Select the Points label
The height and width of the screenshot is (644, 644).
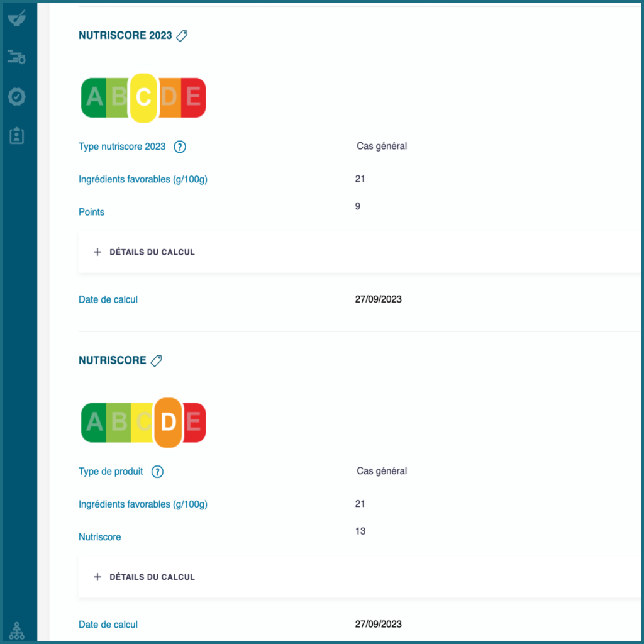click(92, 212)
